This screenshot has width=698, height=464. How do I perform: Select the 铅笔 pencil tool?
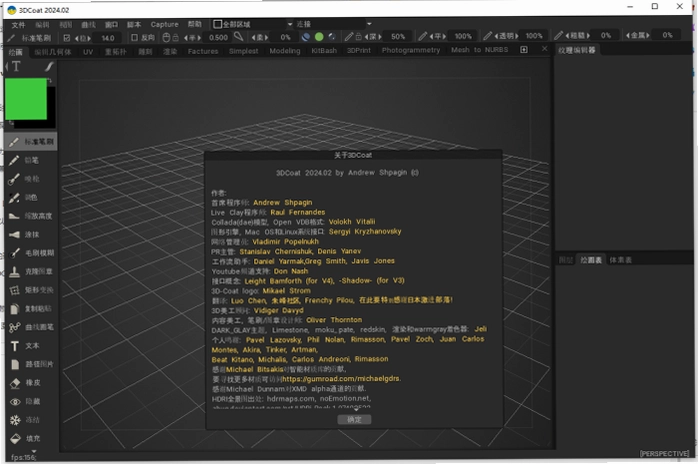[31, 160]
